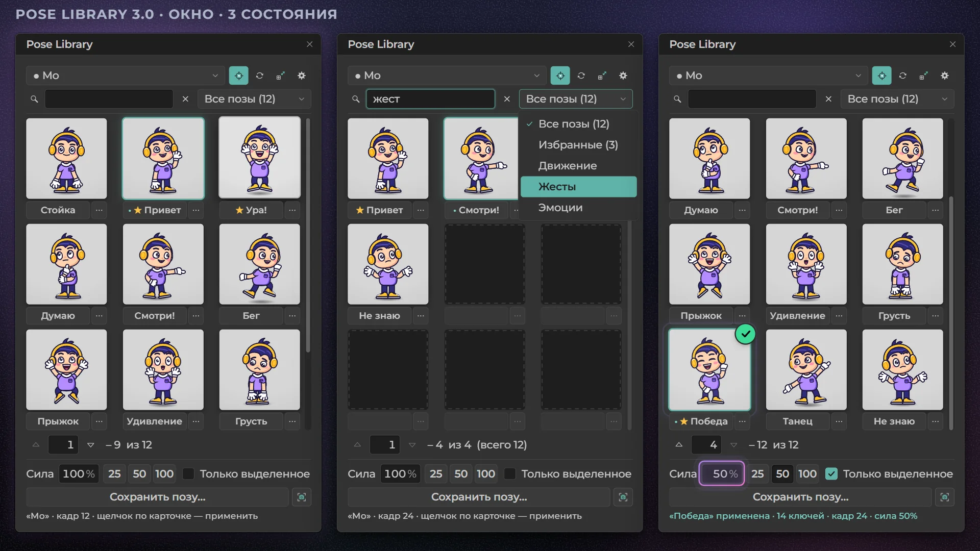Enable Только выделенное in the middle panel
Image resolution: width=980 pixels, height=551 pixels.
tap(510, 474)
